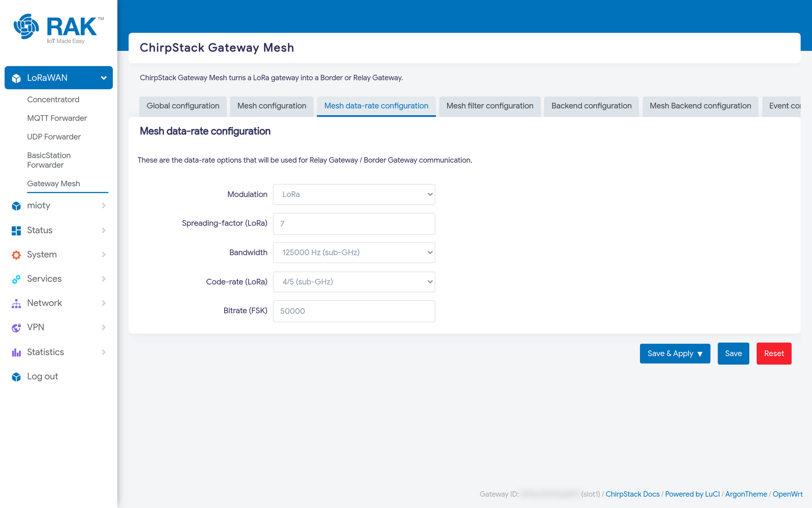Click the System gear icon
Viewport: 812px width, 508px height.
(x=16, y=255)
